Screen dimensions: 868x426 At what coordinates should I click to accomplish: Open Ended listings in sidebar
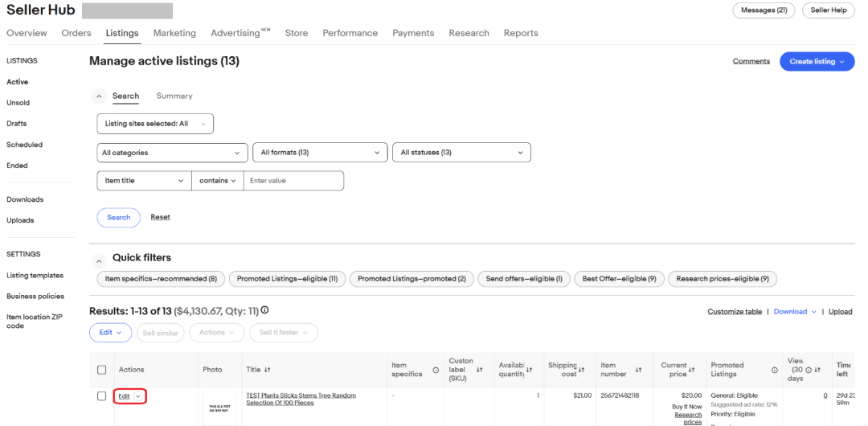[x=17, y=166]
